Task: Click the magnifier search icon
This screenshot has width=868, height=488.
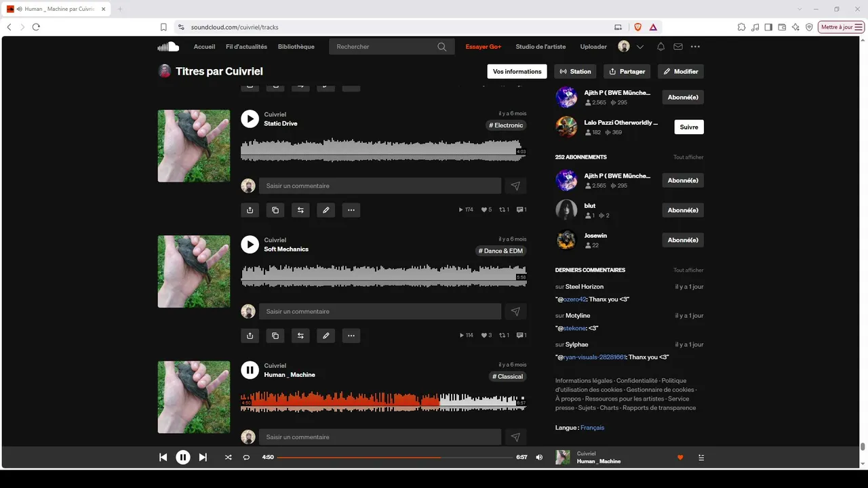Action: 442,47
